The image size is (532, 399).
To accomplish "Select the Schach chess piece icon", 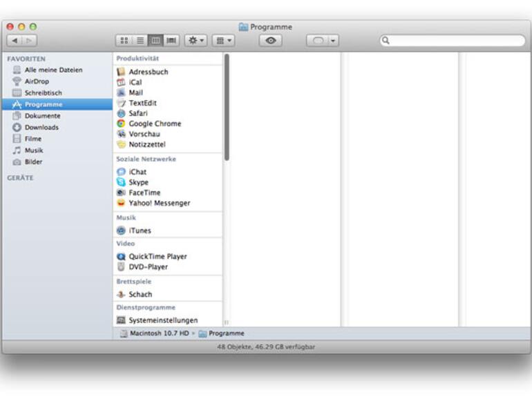I will coord(121,295).
